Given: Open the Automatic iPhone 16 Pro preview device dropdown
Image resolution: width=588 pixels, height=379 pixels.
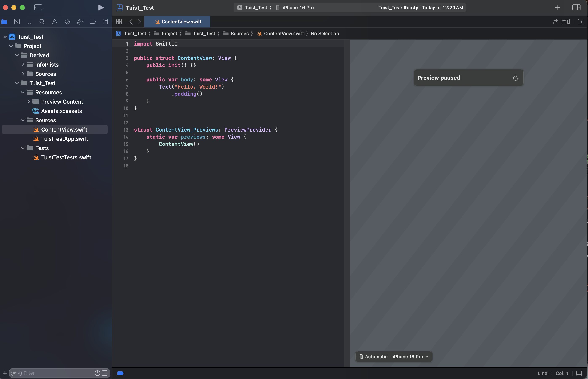Looking at the screenshot, I should (x=394, y=357).
